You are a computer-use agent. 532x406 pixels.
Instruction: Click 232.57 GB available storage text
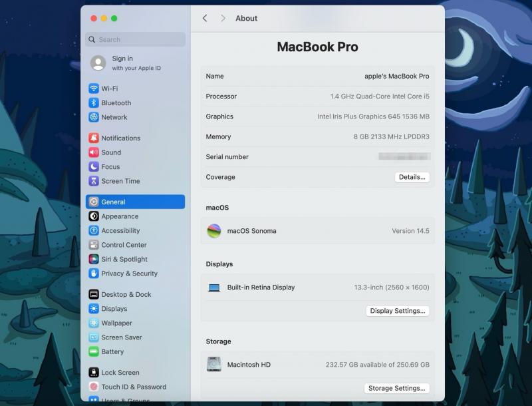click(x=377, y=365)
